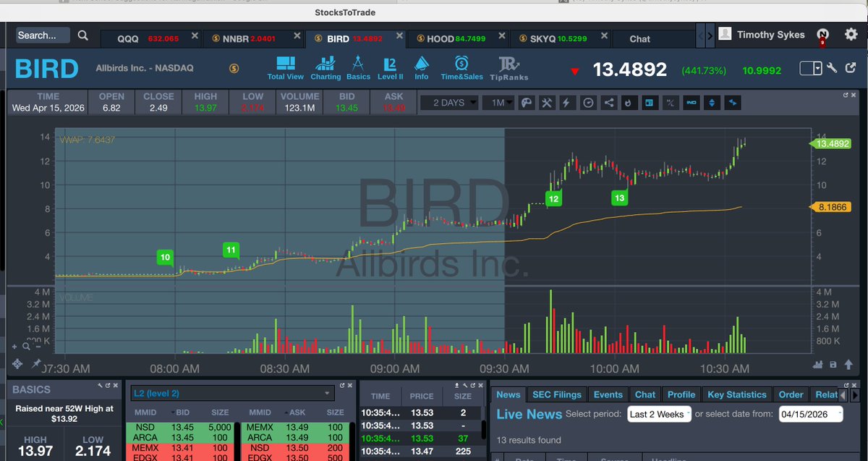Click the up arrow icon under chart
This screenshot has width=868, height=461.
point(847,364)
